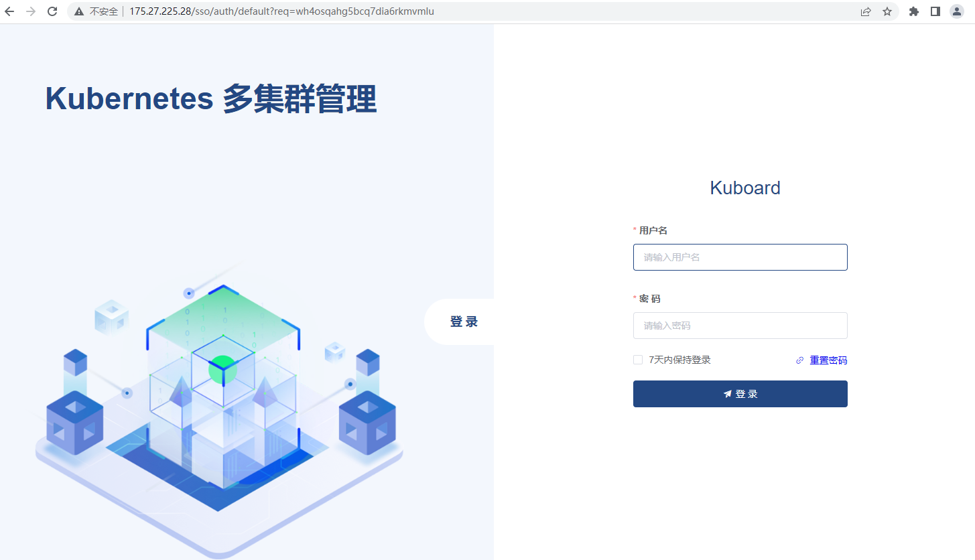Focus the 用户名 input field
The image size is (975, 560).
[740, 257]
